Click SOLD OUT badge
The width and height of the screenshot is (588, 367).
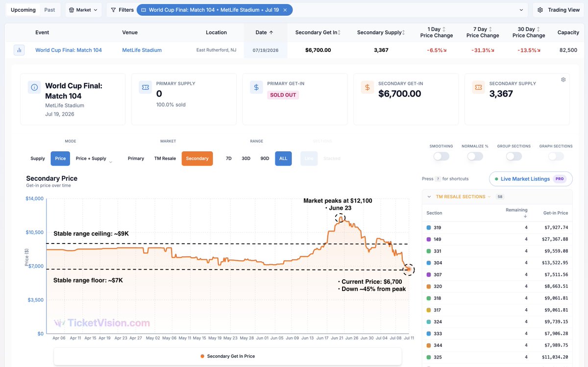point(283,95)
